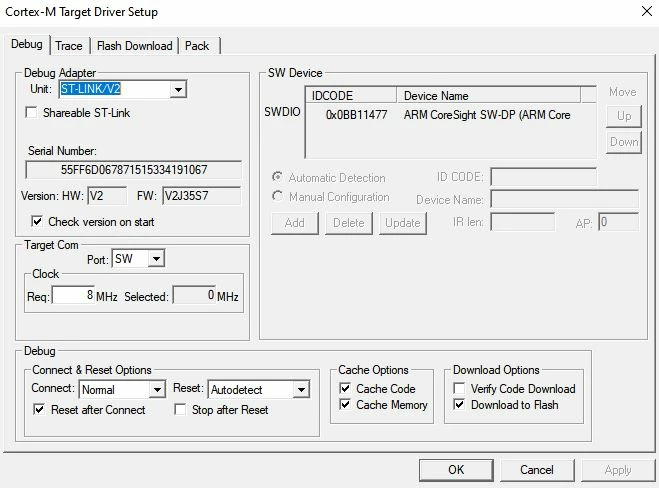This screenshot has width=659, height=488.
Task: Click the Selected clock MHz field
Action: pyautogui.click(x=194, y=295)
